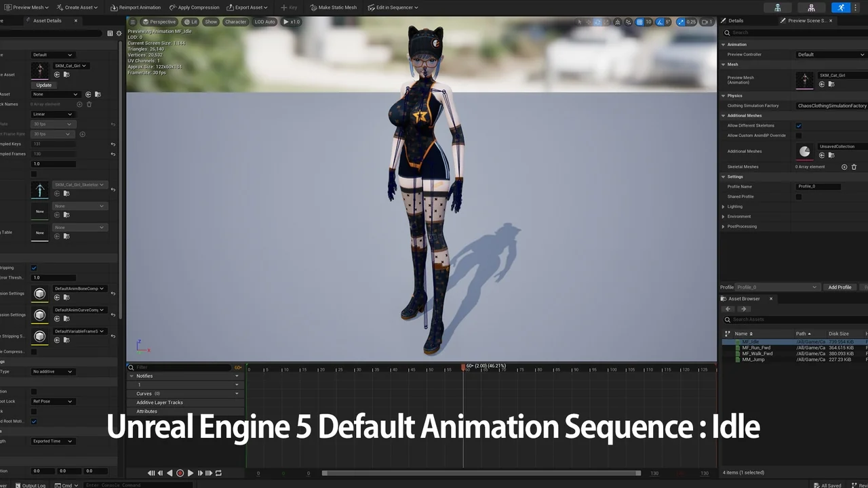The image size is (868, 488).
Task: Play the animation forward
Action: (191, 473)
